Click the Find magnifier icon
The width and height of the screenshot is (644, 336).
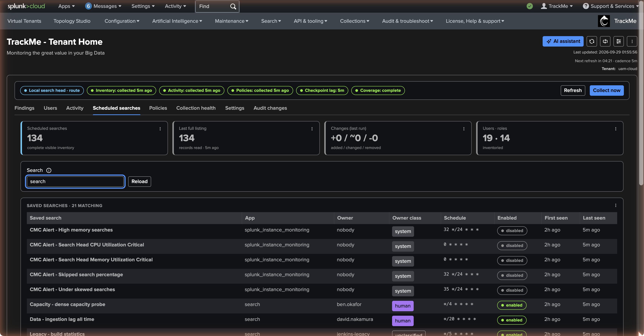[x=233, y=6]
